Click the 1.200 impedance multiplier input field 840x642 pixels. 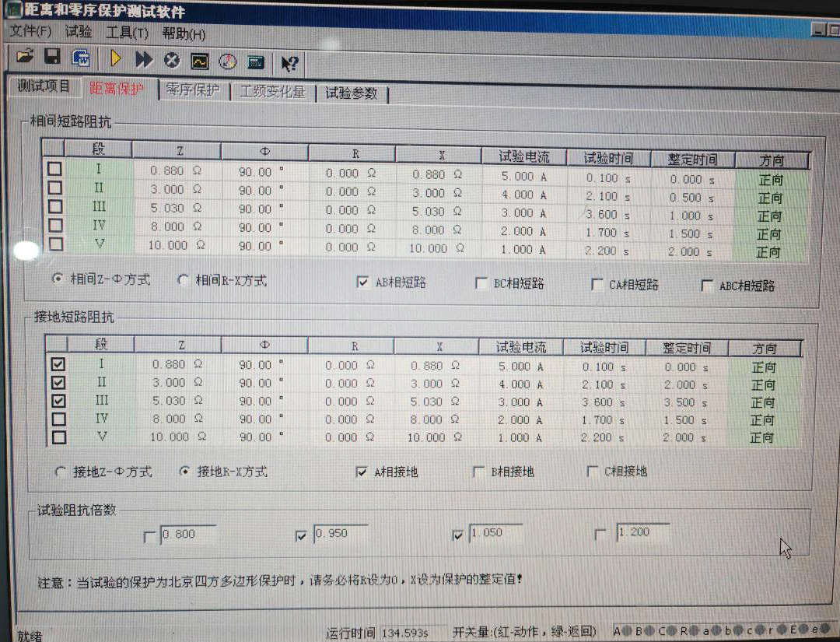(642, 533)
